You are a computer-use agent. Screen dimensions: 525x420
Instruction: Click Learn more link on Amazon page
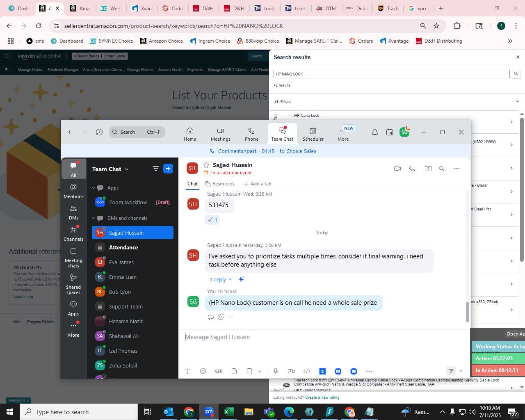(23, 296)
